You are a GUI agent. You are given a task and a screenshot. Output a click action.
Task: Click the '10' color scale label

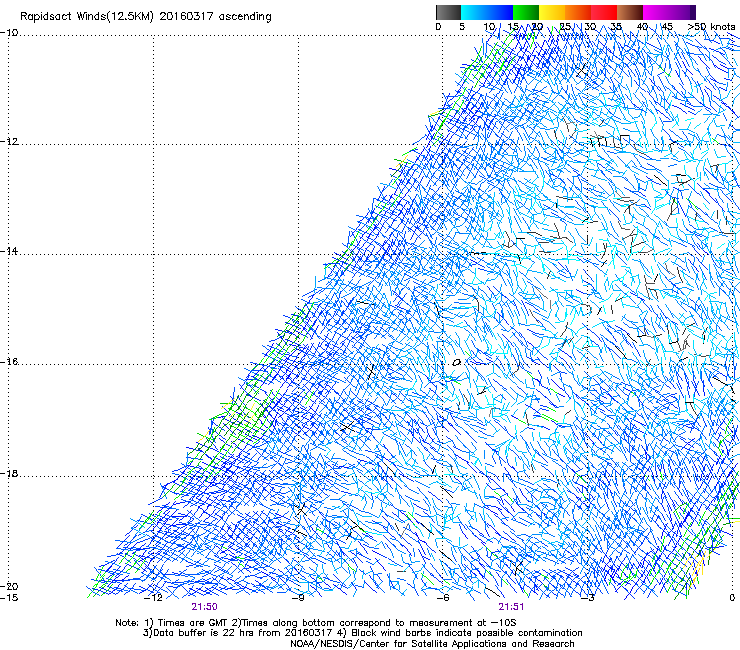click(489, 27)
